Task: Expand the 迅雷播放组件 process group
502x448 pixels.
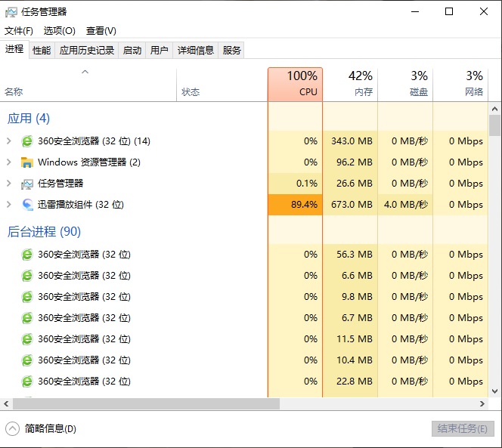Action: (9, 205)
